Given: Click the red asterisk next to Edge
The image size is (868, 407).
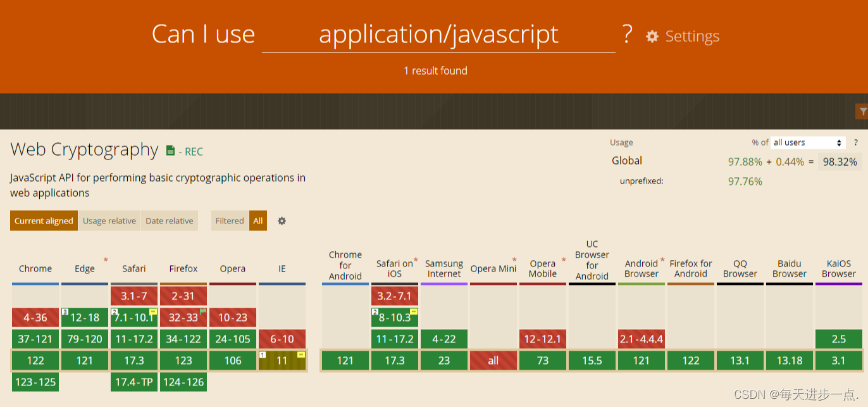Looking at the screenshot, I should [x=106, y=260].
